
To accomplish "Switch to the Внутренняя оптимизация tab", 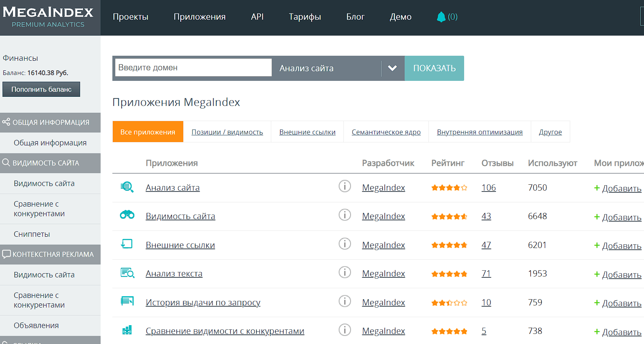I will click(x=480, y=132).
